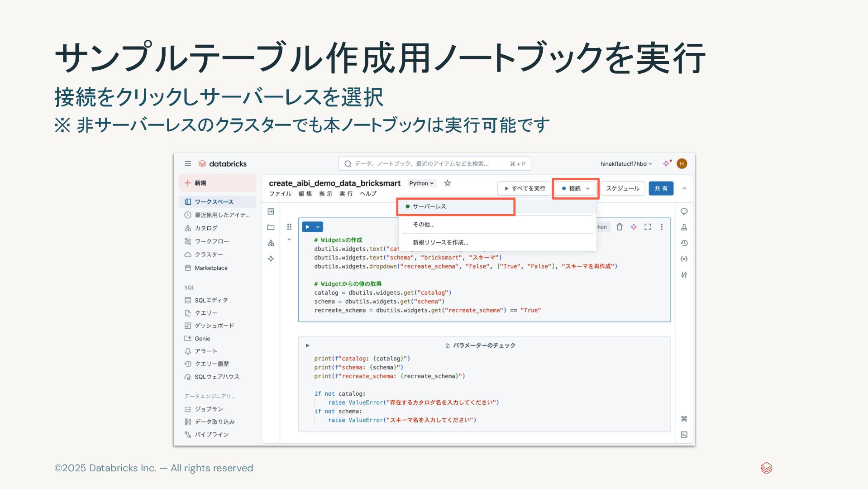The height and width of the screenshot is (489, 868).
Task: Click notebook title create_aibi_demo_data_bricksmart
Action: click(334, 183)
